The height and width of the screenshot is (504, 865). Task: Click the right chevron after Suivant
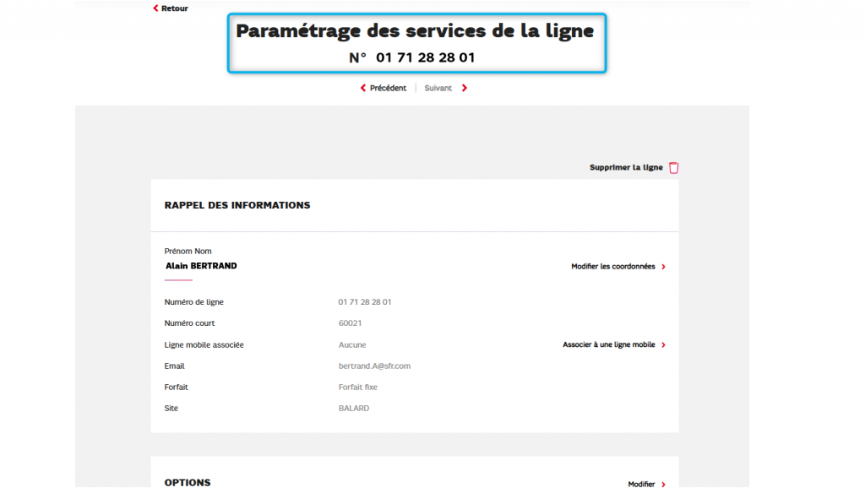click(465, 88)
